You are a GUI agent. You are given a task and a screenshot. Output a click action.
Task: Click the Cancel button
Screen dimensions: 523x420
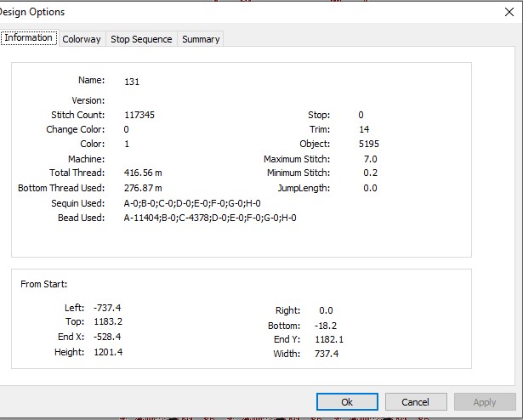coord(416,401)
